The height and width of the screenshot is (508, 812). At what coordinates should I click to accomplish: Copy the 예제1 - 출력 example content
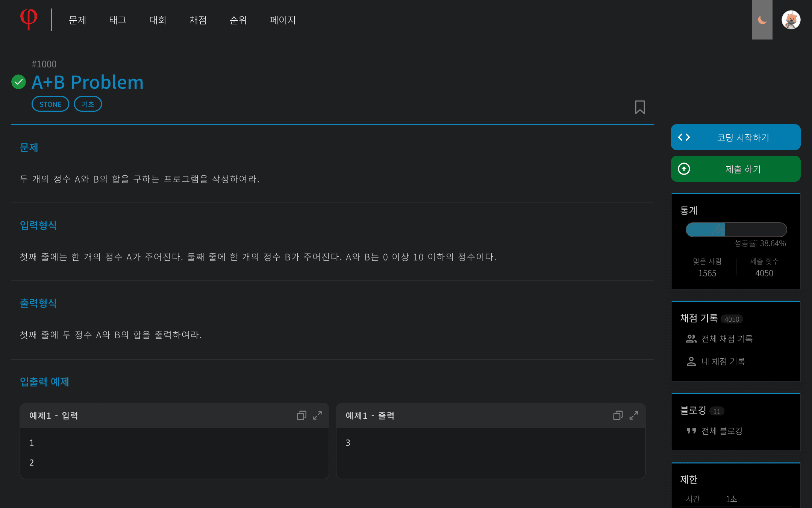point(618,415)
